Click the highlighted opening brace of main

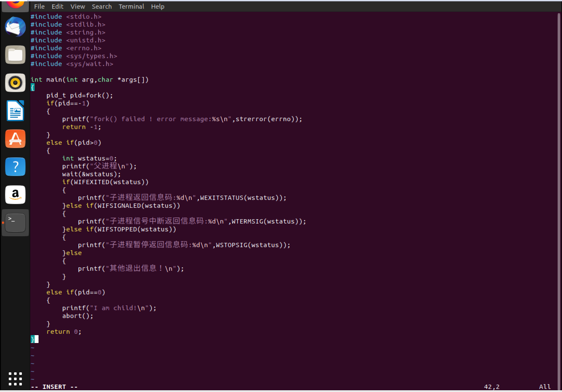click(32, 87)
